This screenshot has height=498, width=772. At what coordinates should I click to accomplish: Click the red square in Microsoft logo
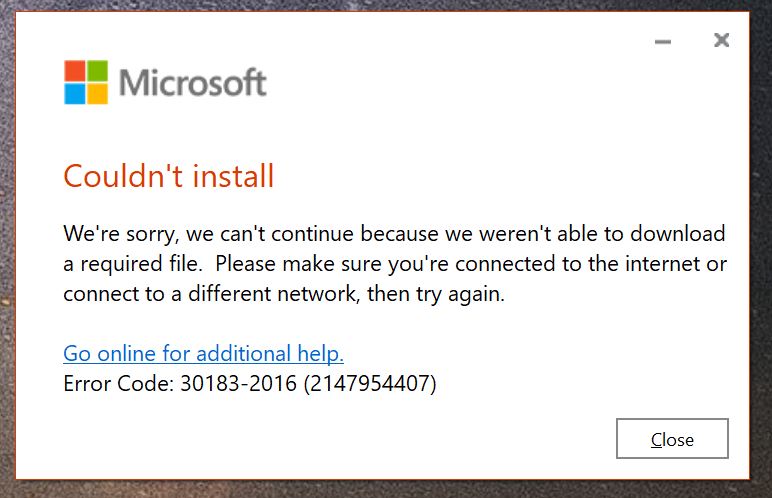coord(75,72)
